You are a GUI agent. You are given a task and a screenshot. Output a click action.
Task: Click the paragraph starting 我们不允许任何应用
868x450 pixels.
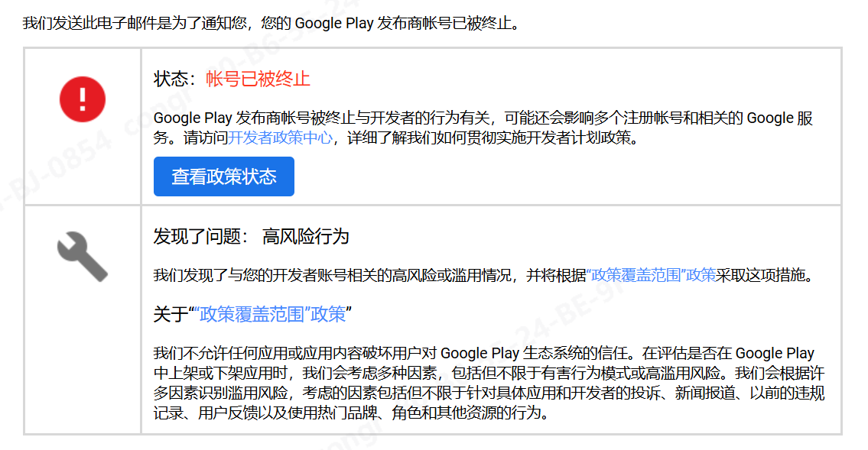[x=489, y=383]
